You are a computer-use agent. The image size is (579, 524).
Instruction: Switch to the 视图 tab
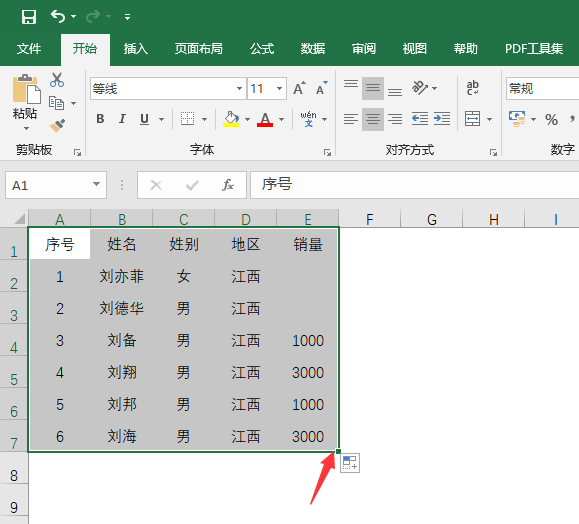415,49
